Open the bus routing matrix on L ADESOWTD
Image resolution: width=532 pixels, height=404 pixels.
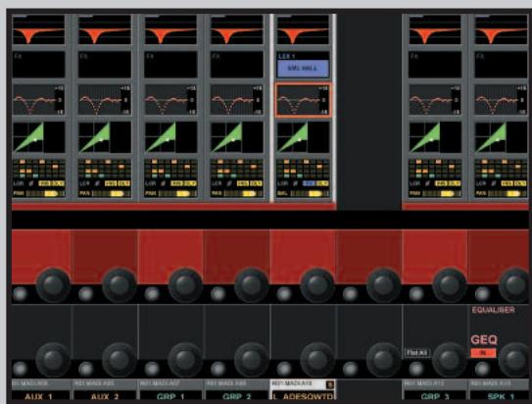(x=303, y=169)
